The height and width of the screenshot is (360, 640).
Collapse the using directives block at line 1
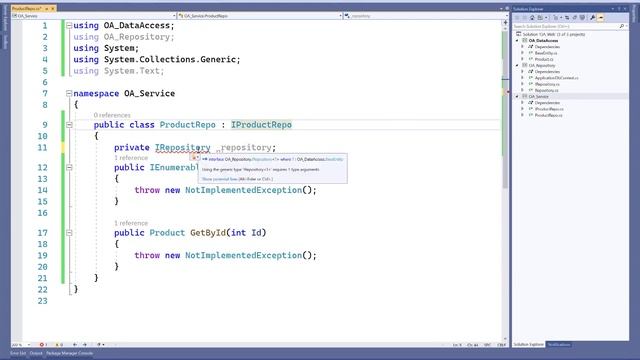click(x=69, y=25)
